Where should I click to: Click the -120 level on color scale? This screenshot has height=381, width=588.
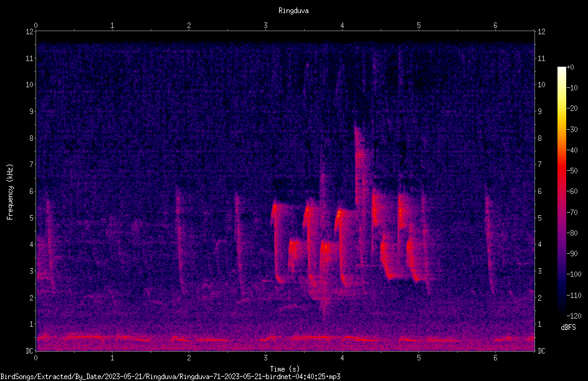(x=574, y=316)
